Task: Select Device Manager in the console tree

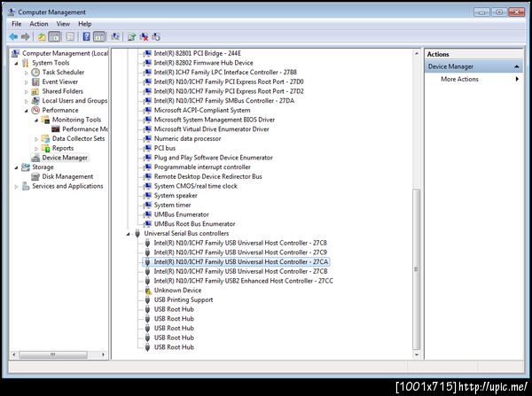Action: 65,158
